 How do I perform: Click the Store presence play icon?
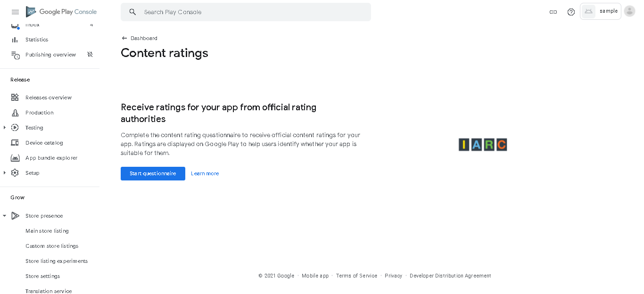15,215
